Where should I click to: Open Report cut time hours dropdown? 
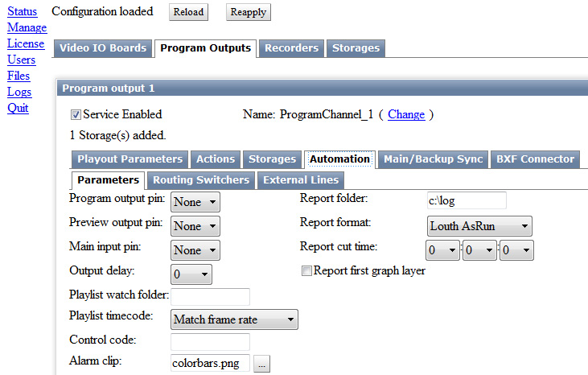coord(442,250)
